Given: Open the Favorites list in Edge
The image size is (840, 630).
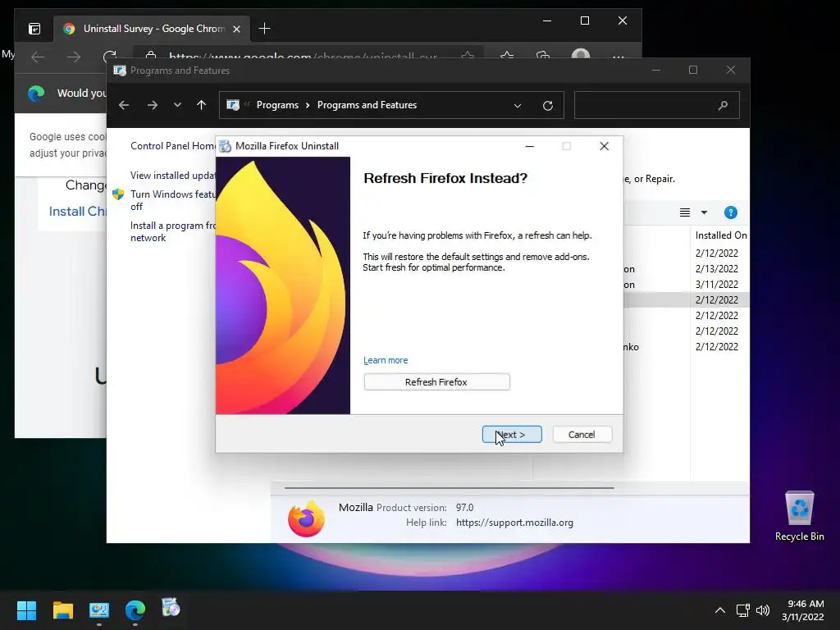Looking at the screenshot, I should point(507,57).
